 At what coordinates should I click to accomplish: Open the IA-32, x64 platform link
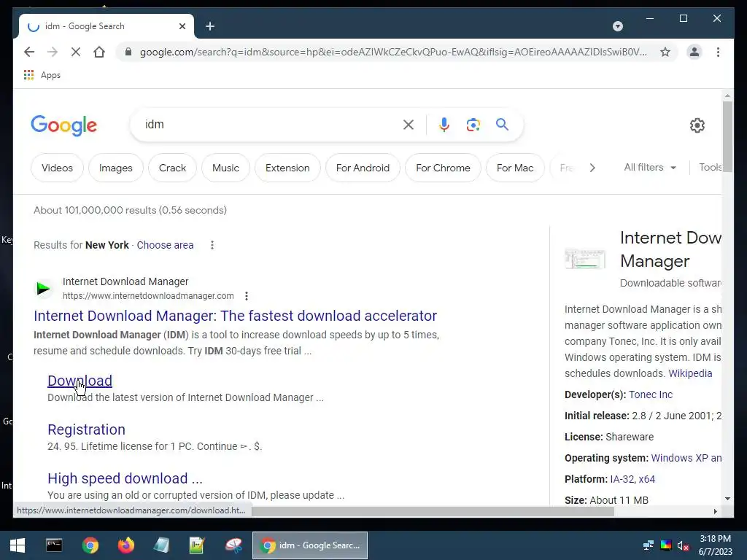[632, 479]
